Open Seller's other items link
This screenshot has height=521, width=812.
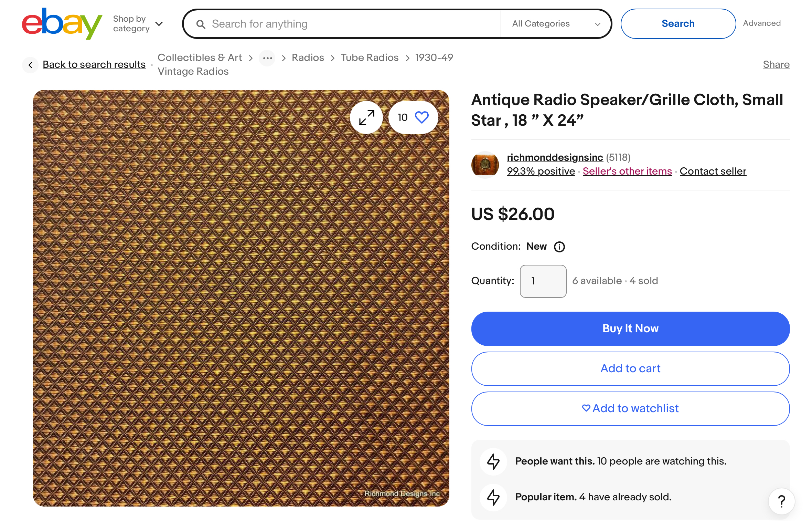tap(627, 171)
